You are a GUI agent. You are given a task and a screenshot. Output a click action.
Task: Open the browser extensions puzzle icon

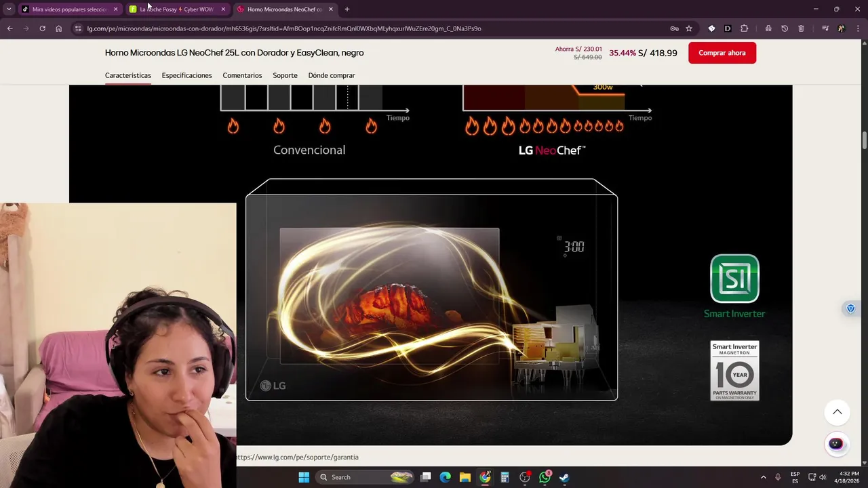tap(744, 28)
